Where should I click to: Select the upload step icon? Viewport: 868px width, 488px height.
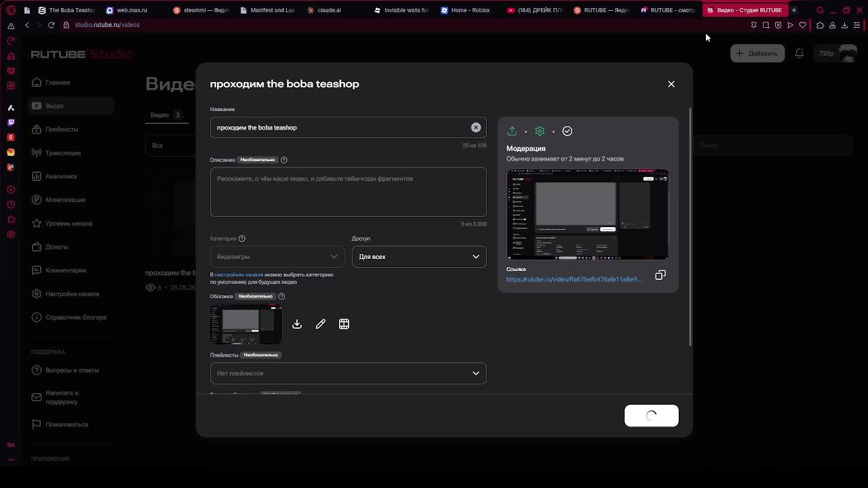[512, 131]
